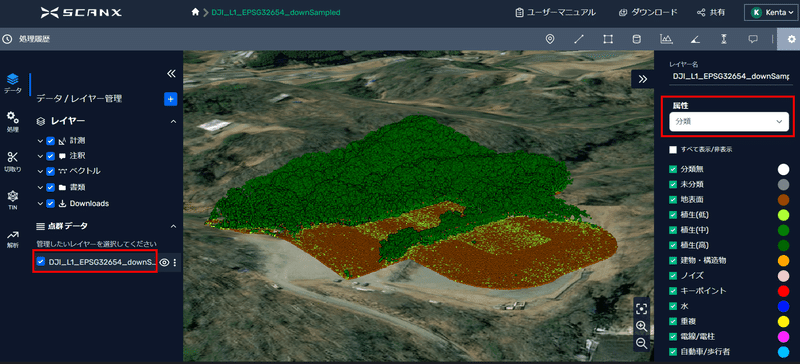800x364 pixels.
Task: Toggle the すべて表示/非表示 checkbox
Action: coord(673,150)
